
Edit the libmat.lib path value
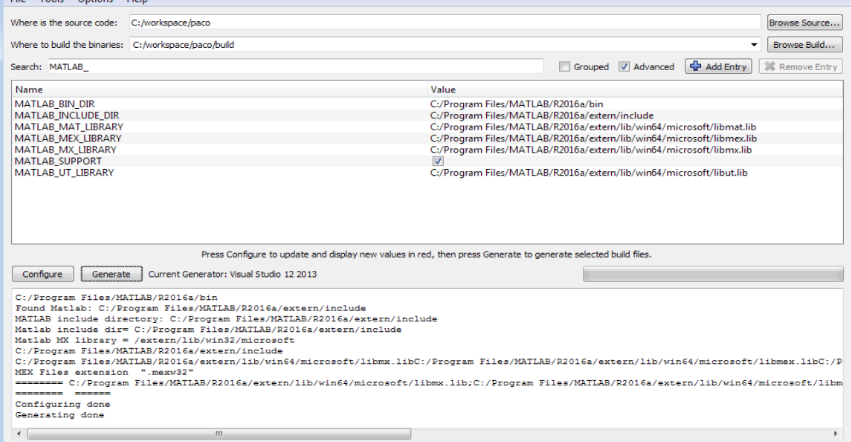[593, 127]
